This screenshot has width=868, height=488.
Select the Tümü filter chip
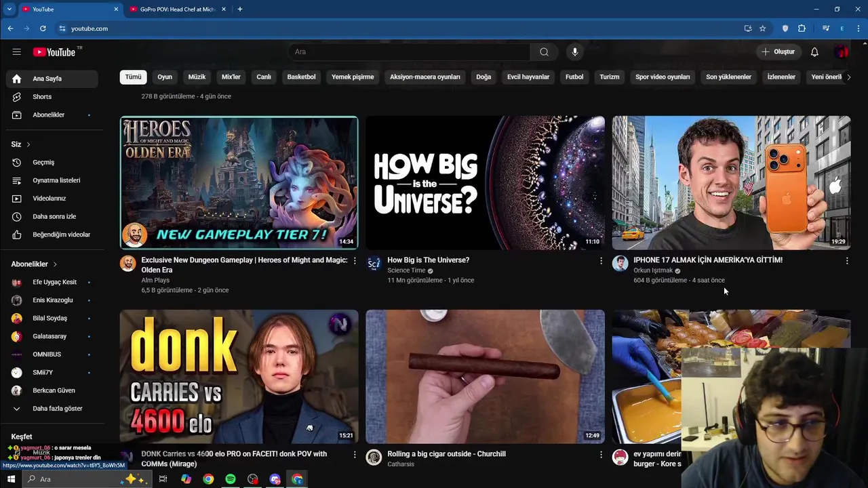click(x=133, y=77)
